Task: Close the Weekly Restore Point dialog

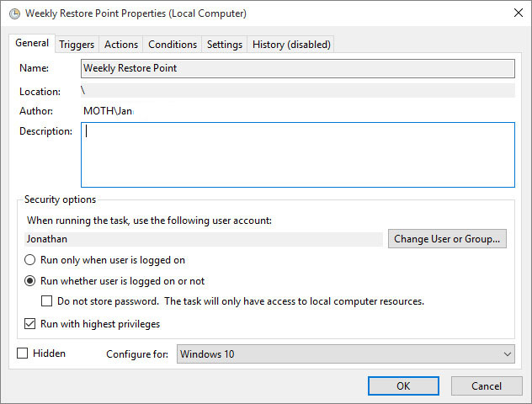Action: click(x=516, y=13)
